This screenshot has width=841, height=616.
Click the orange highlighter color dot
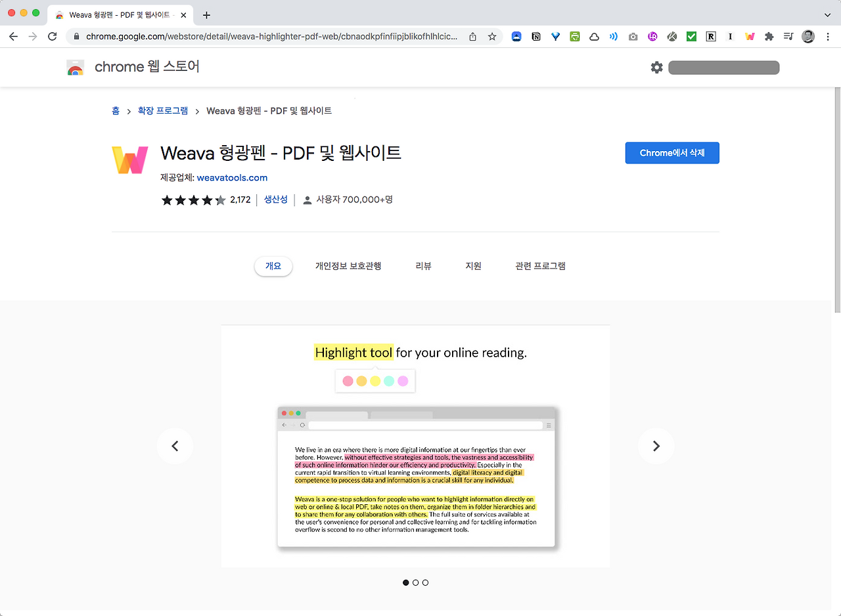(361, 381)
